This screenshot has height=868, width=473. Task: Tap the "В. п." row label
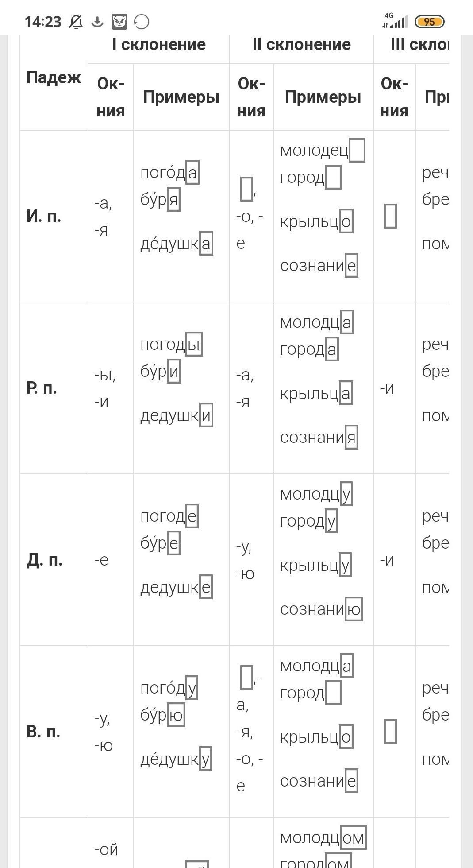pos(43,732)
